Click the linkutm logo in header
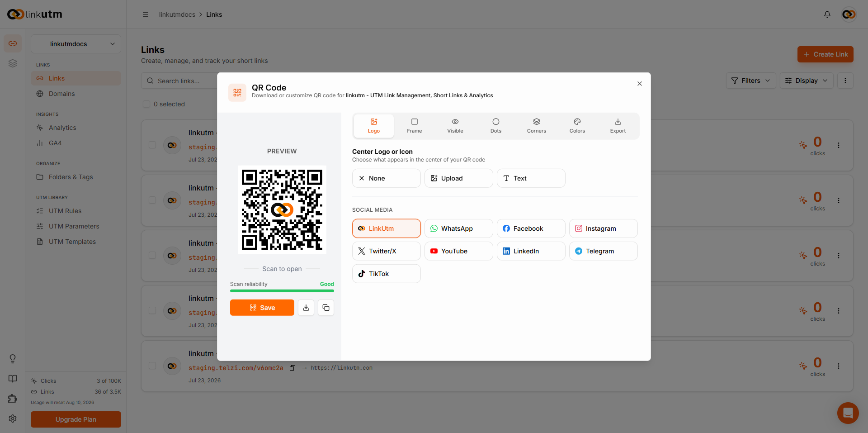This screenshot has height=433, width=868. [35, 14]
